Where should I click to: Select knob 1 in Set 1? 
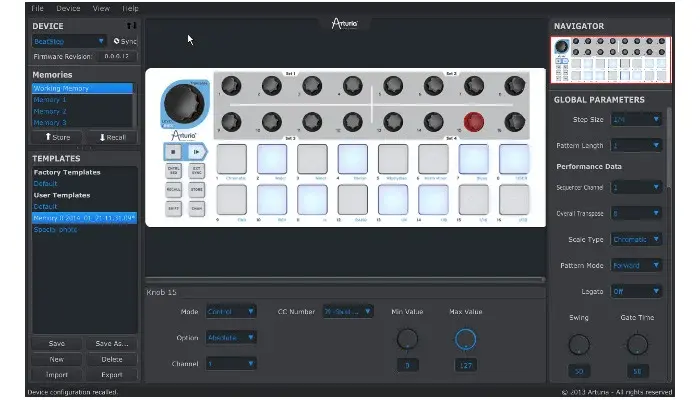[229, 85]
